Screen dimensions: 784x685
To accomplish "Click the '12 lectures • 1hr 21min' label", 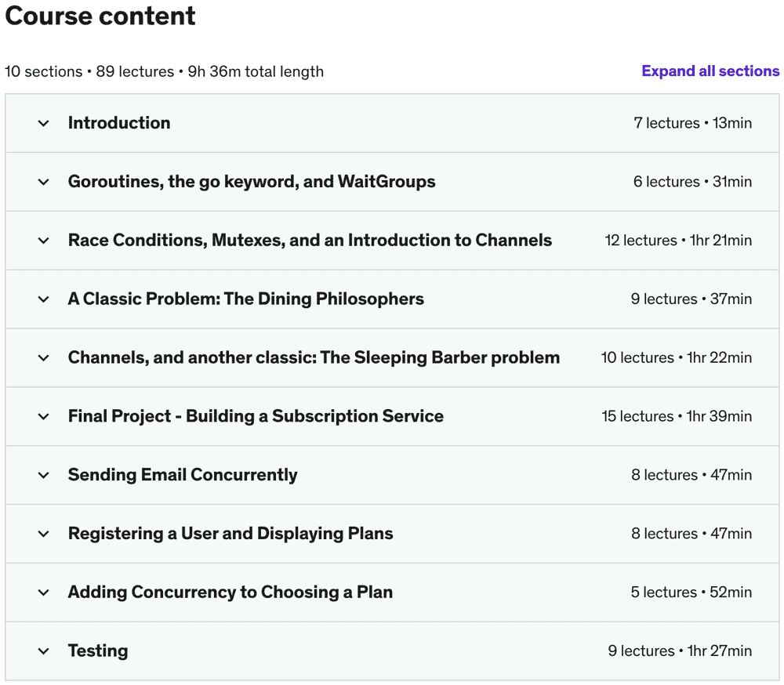I will click(678, 241).
